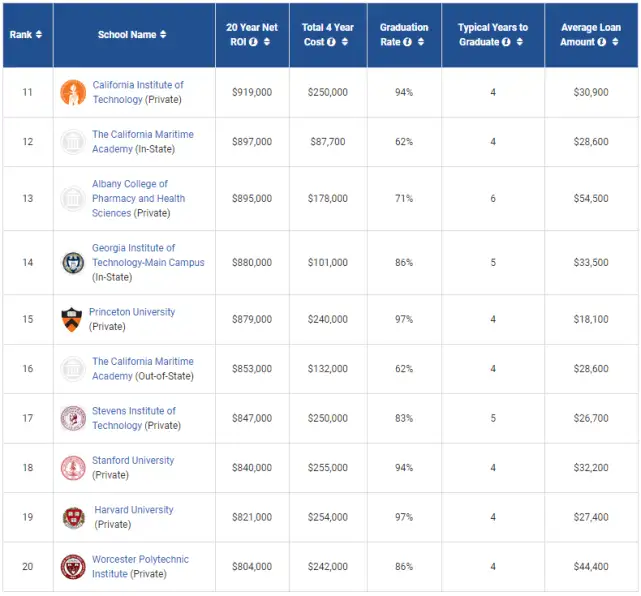Screen dimensions: 641x596
Task: Click the Stevens Institute of Technology logo
Action: pyautogui.click(x=73, y=418)
